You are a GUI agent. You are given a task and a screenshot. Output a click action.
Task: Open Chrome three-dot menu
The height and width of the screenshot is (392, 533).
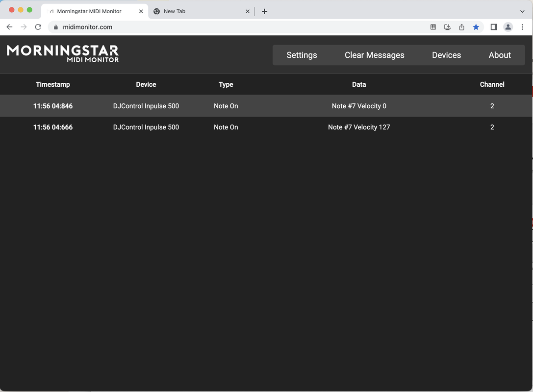click(522, 27)
